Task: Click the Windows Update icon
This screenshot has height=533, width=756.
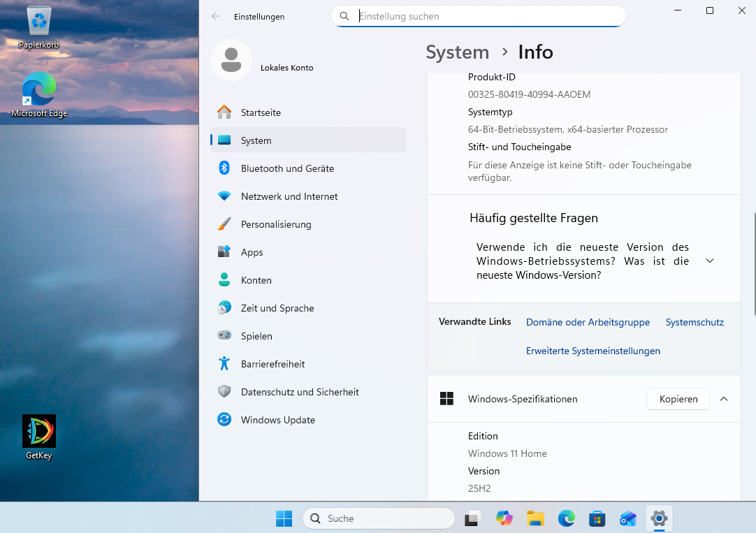Action: coord(225,420)
